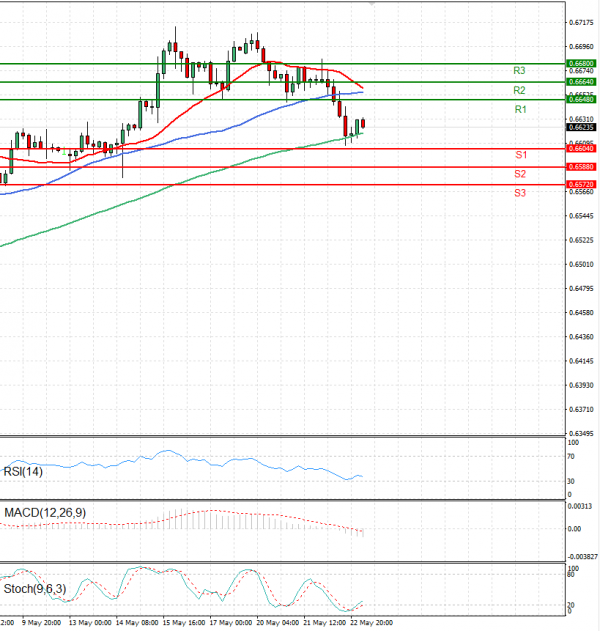600x631 pixels.
Task: Click the 0.67175 price axis label
Action: [x=581, y=23]
